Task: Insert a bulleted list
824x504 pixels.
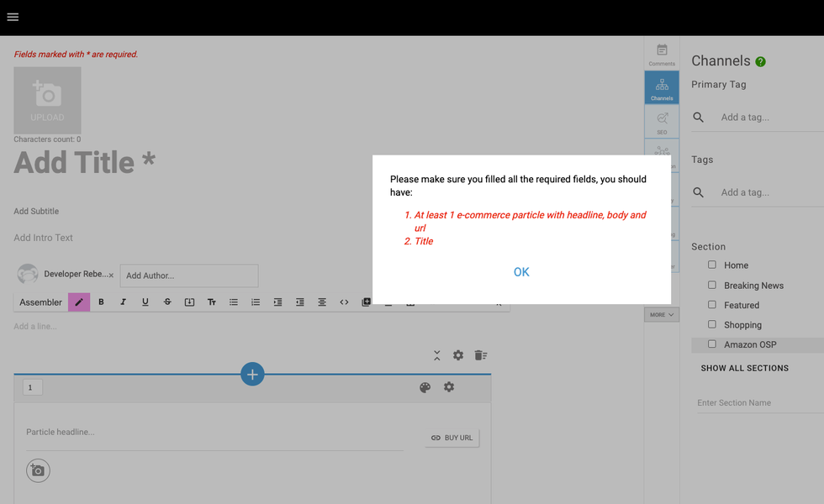Action: coord(234,302)
